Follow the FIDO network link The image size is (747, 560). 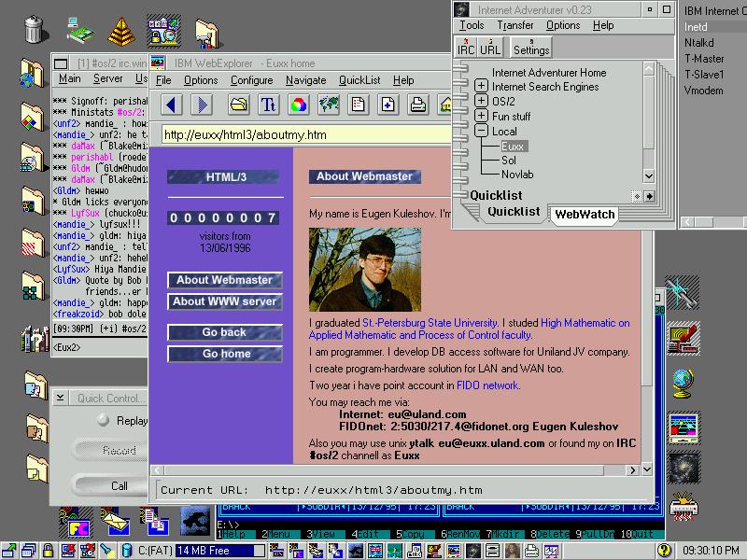(487, 385)
